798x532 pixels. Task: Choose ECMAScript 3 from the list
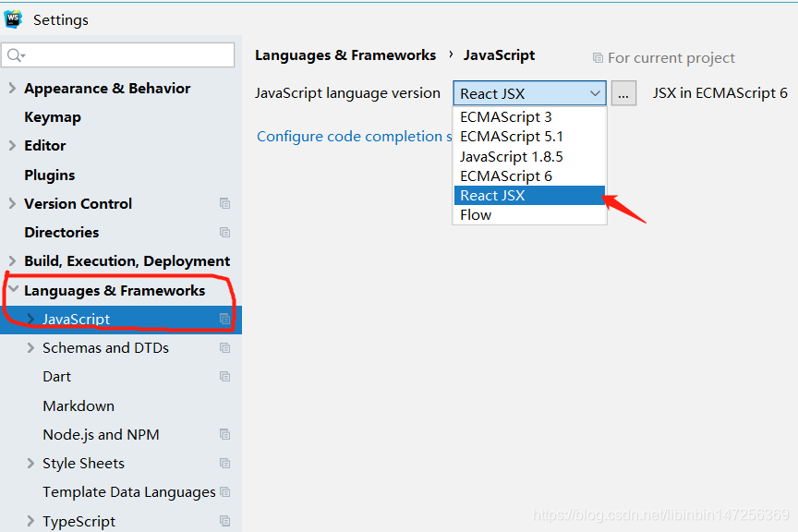click(529, 117)
